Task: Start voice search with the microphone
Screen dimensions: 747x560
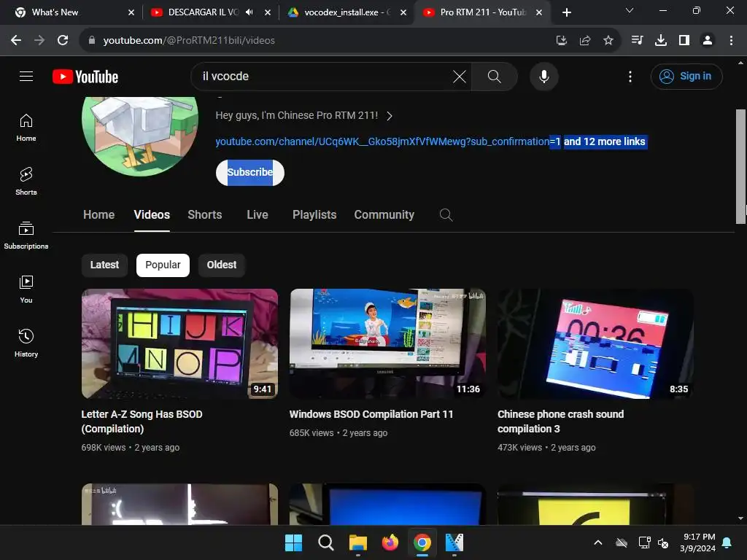Action: tap(543, 76)
